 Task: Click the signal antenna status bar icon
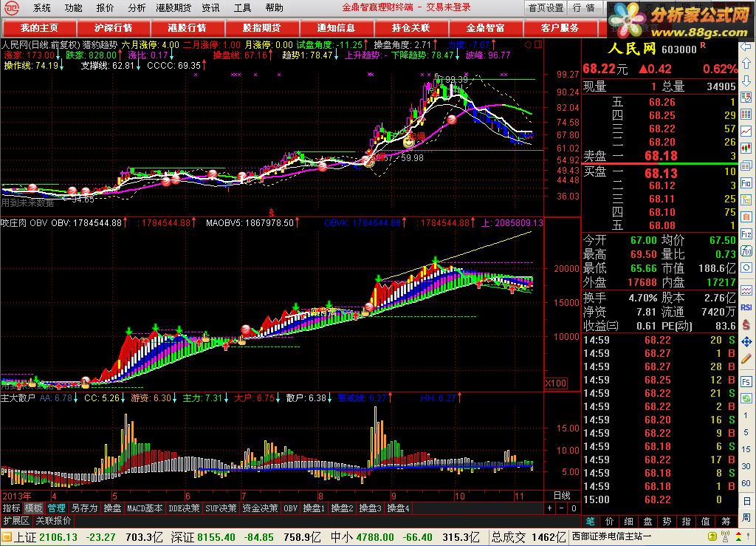(726, 537)
